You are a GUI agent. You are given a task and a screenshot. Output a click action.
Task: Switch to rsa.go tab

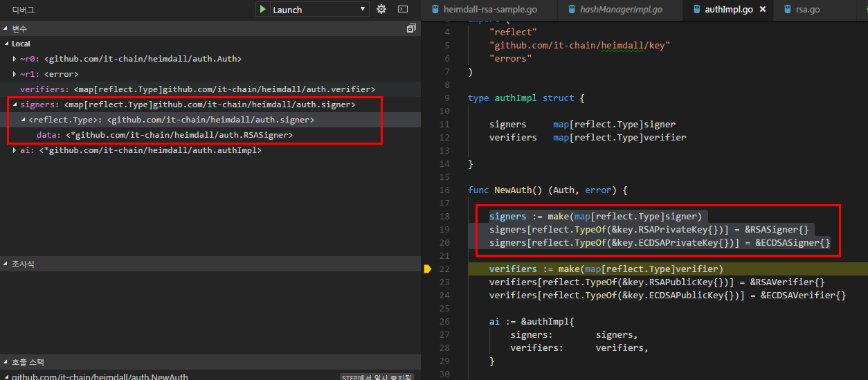pyautogui.click(x=808, y=10)
